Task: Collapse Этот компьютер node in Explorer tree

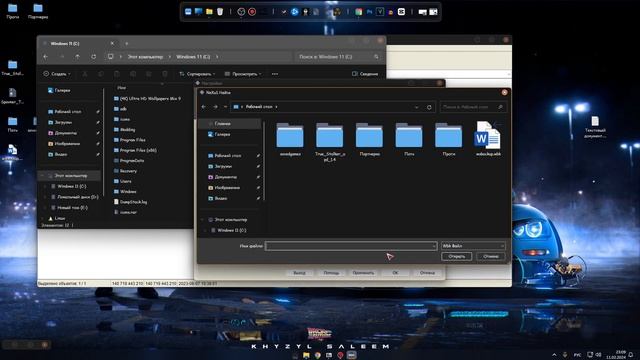Action: [42, 176]
